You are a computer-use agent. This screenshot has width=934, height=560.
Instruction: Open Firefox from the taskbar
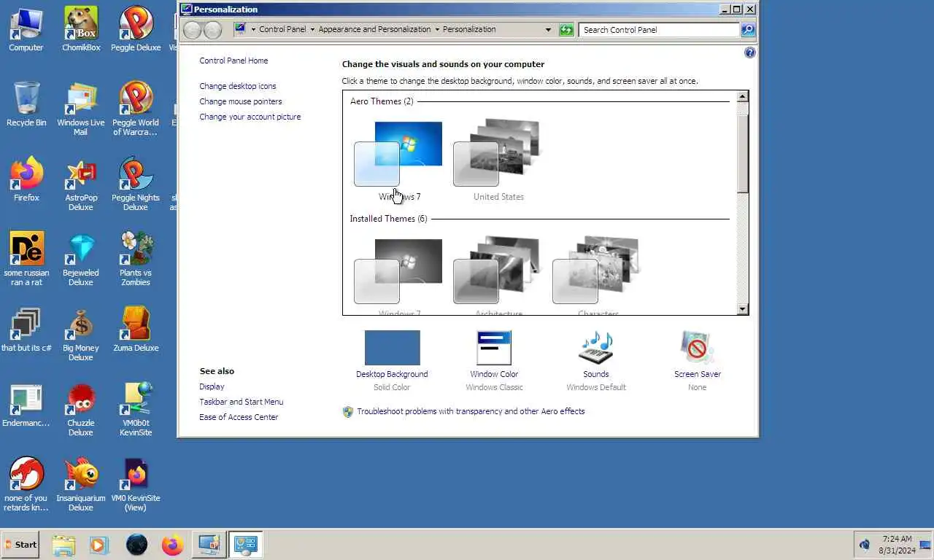tap(172, 545)
